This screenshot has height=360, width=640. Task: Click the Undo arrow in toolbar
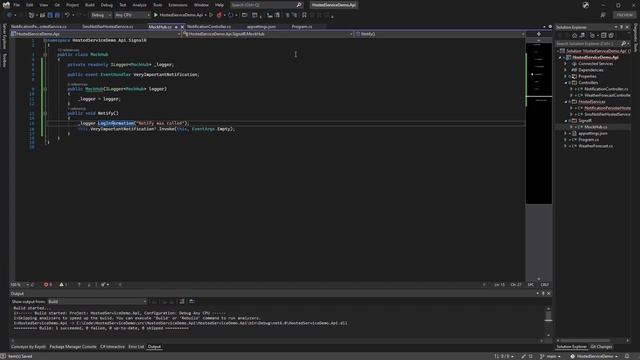pos(67,15)
